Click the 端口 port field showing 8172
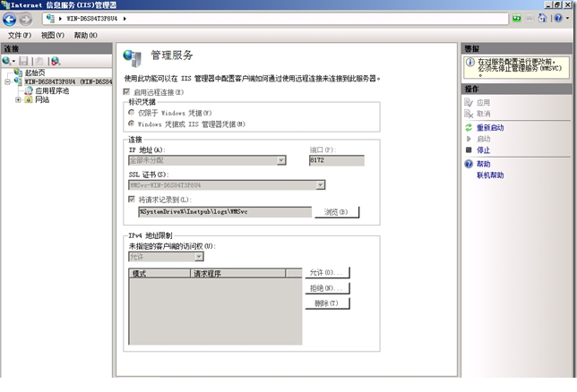 [337, 160]
